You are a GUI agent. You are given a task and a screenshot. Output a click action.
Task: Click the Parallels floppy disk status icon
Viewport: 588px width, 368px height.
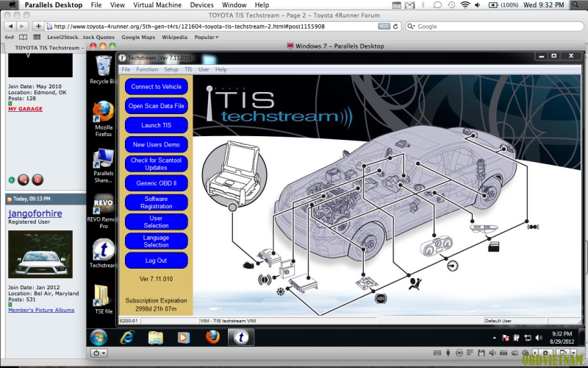tap(481, 353)
